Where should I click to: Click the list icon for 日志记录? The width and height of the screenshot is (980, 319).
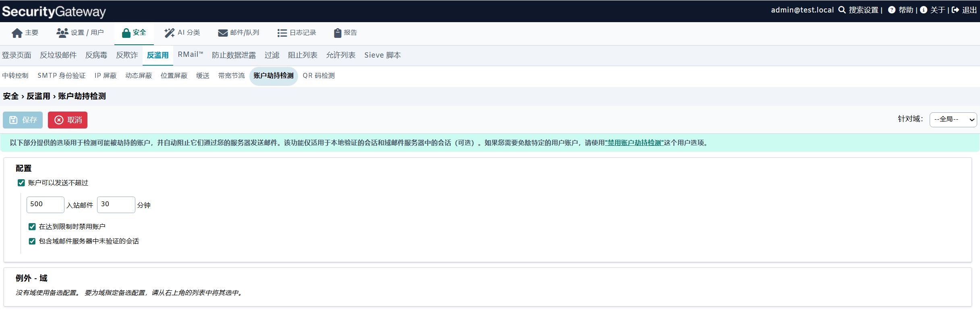282,33
